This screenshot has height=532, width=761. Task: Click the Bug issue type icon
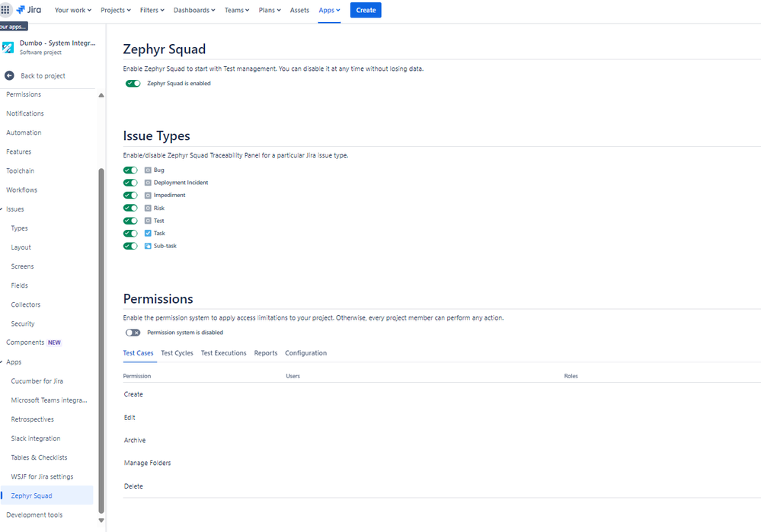pos(148,170)
